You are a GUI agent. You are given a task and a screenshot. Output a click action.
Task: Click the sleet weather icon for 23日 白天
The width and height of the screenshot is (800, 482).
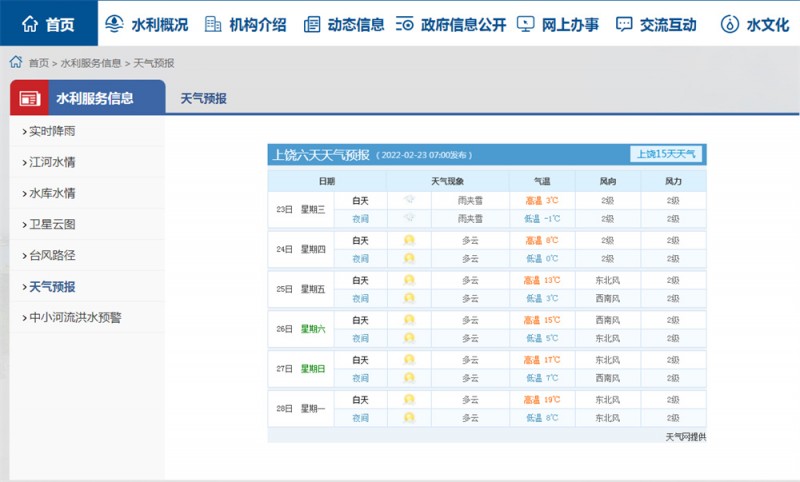click(409, 199)
